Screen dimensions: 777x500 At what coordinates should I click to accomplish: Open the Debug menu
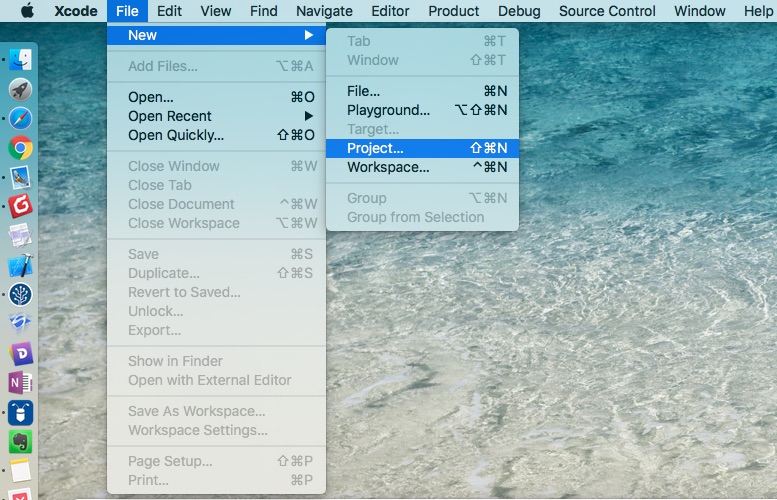519,10
